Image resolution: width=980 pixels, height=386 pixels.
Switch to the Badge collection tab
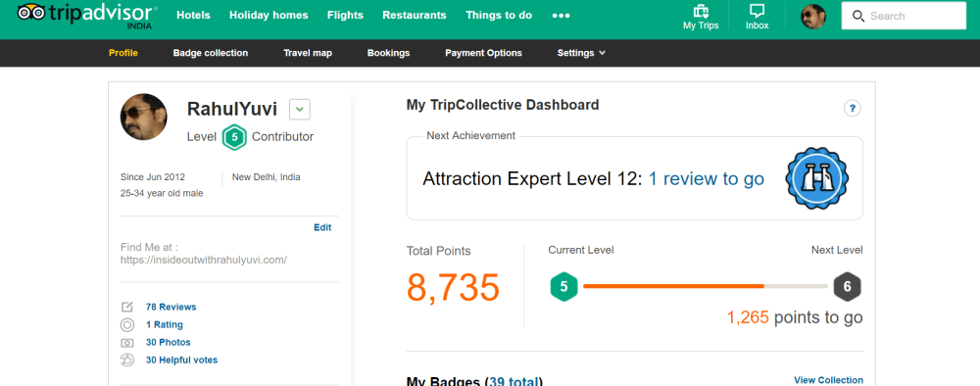[211, 53]
